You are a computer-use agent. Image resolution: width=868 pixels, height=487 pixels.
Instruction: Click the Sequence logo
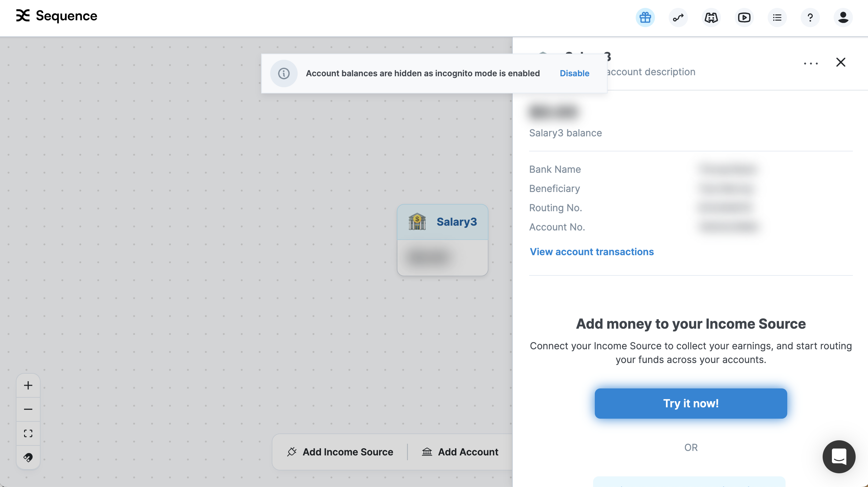57,16
